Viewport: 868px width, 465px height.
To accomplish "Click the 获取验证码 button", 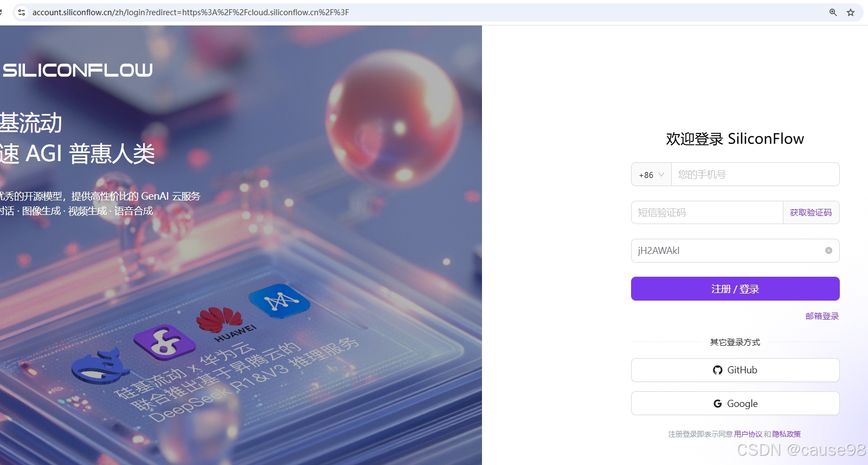I will pos(811,213).
